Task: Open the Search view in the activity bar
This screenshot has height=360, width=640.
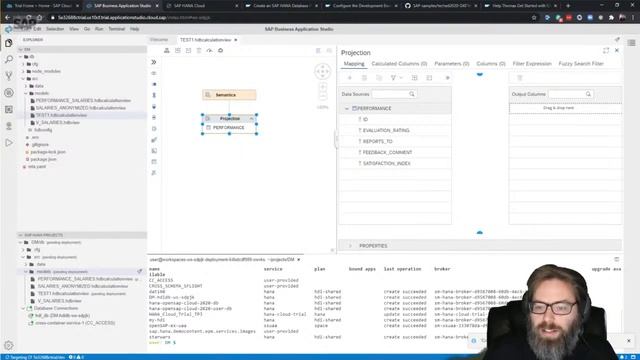Action: 9,60
